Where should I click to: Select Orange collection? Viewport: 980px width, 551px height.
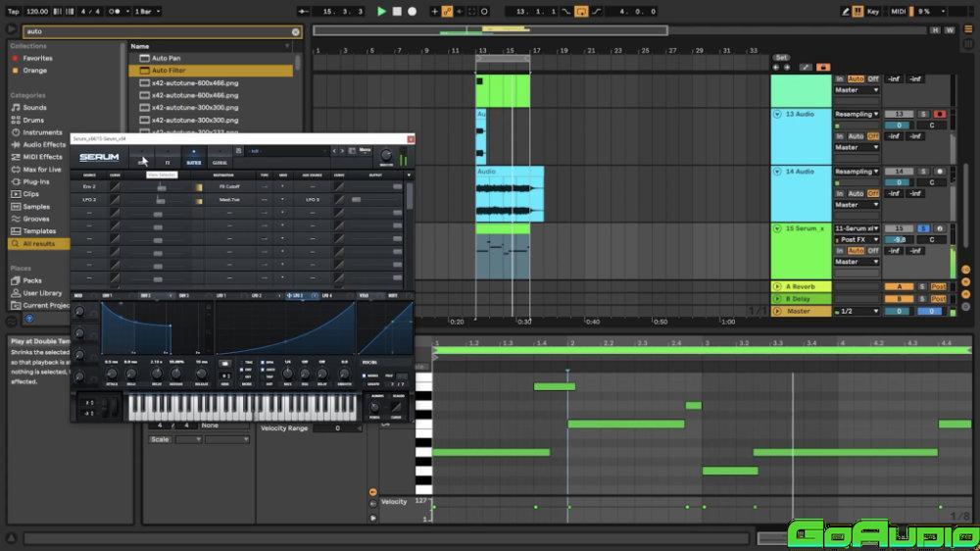click(x=34, y=71)
